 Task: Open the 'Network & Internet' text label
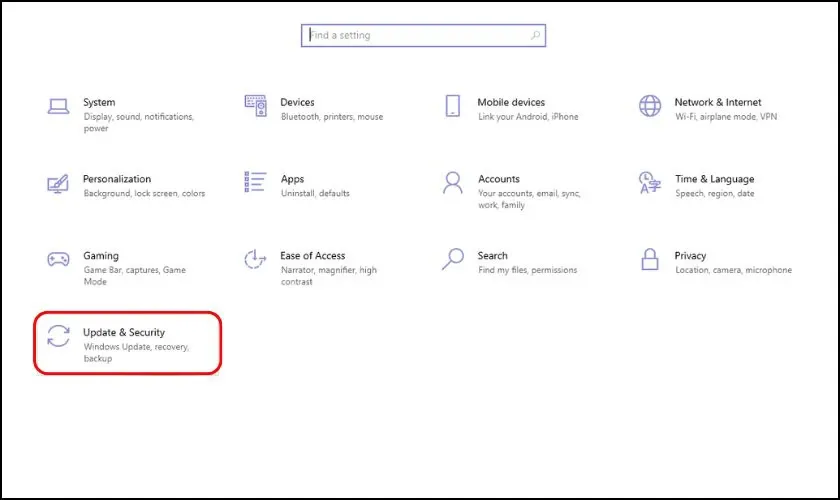[x=718, y=102]
